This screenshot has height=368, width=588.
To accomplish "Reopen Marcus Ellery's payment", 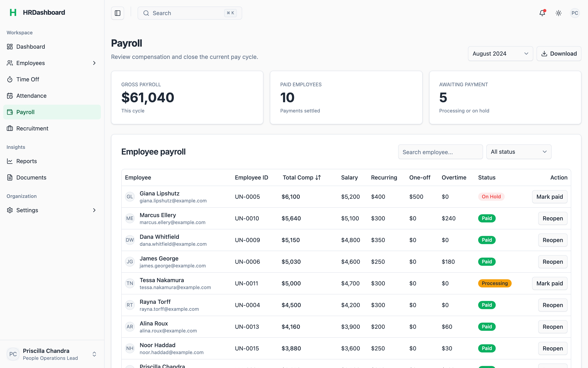I will pyautogui.click(x=553, y=218).
